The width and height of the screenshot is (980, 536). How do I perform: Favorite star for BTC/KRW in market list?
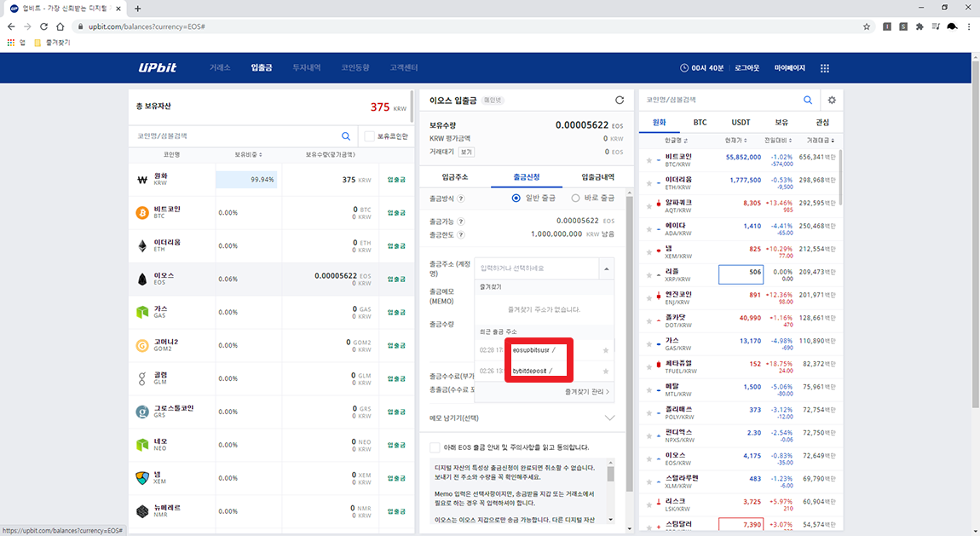[x=649, y=160]
